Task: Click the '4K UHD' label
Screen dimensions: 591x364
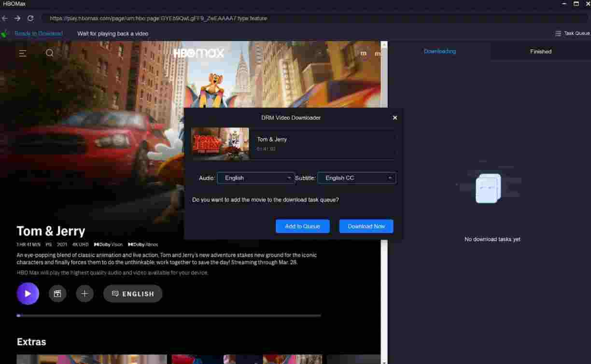Action: pyautogui.click(x=81, y=244)
